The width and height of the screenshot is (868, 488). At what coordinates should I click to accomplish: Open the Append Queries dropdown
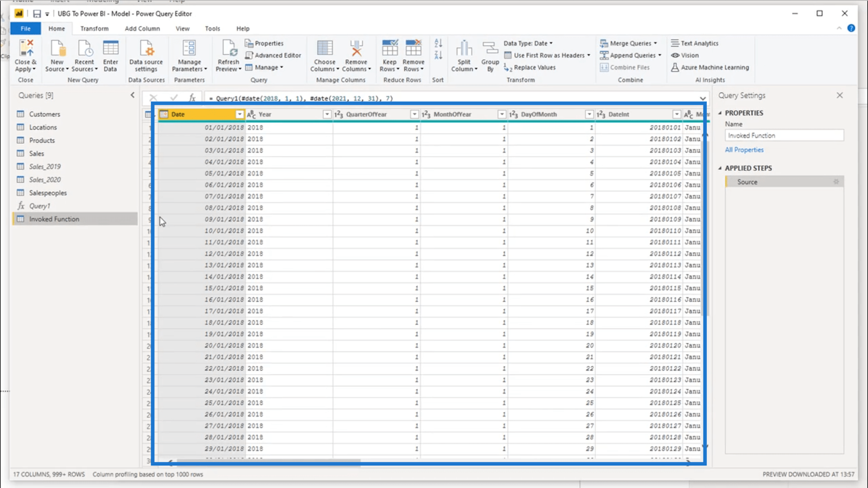click(x=631, y=55)
